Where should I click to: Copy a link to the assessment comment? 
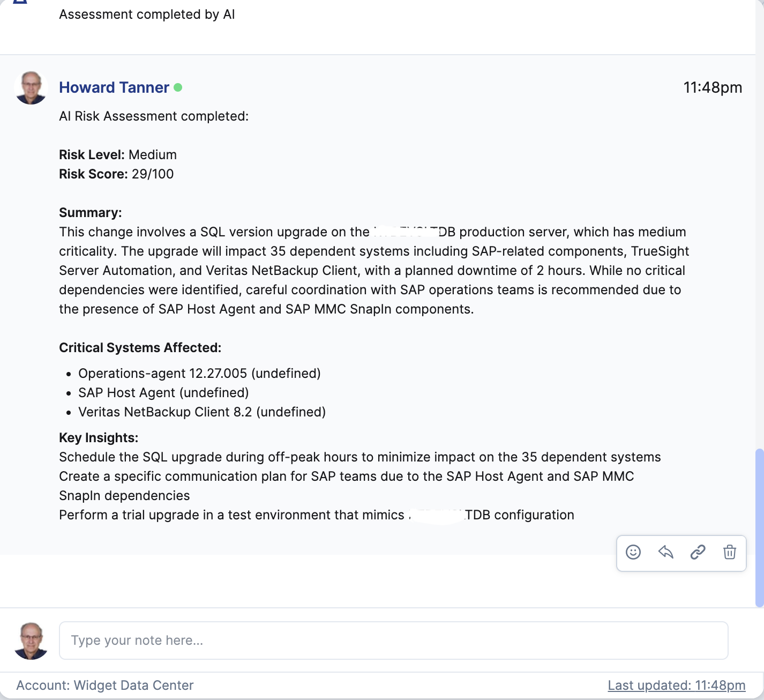pos(698,553)
